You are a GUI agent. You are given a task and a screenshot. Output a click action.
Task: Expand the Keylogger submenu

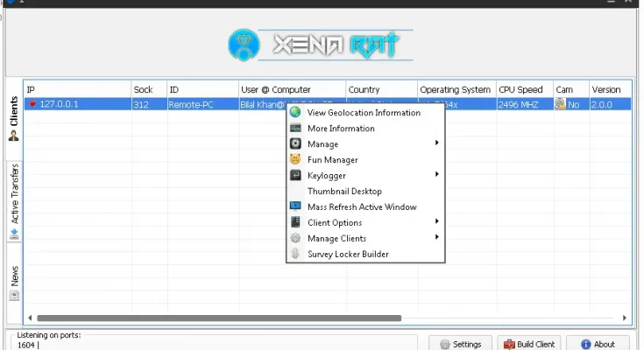pyautogui.click(x=436, y=176)
